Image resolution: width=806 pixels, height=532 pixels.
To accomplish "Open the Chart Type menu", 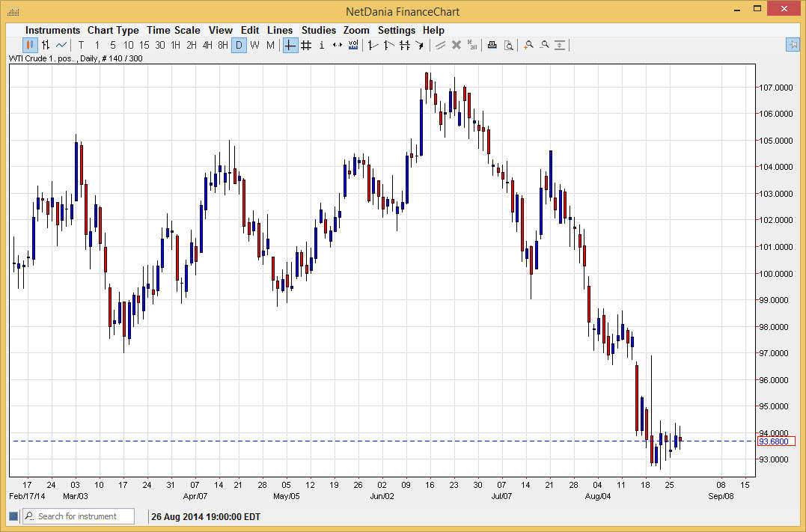I will (113, 30).
